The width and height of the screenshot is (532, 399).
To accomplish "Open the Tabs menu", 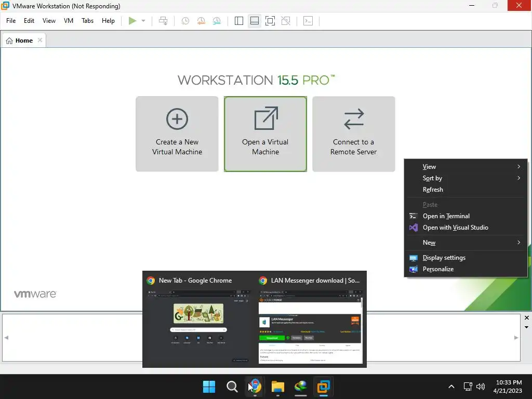I will [x=87, y=21].
